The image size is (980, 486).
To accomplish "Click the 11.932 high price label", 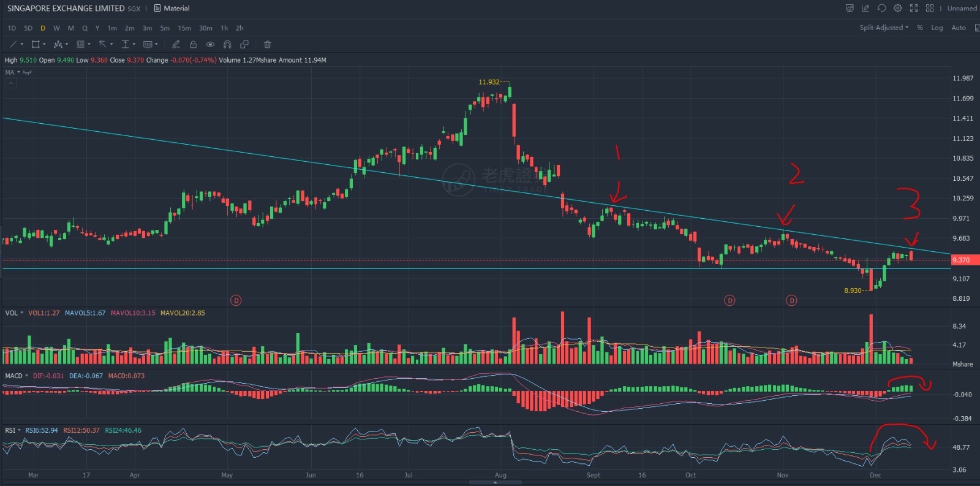I will coord(489,82).
